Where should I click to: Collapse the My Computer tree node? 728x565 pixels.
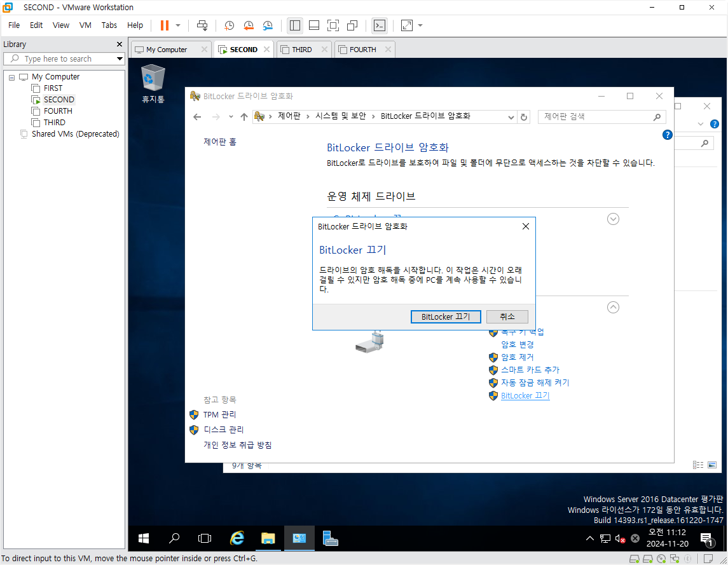coord(11,78)
